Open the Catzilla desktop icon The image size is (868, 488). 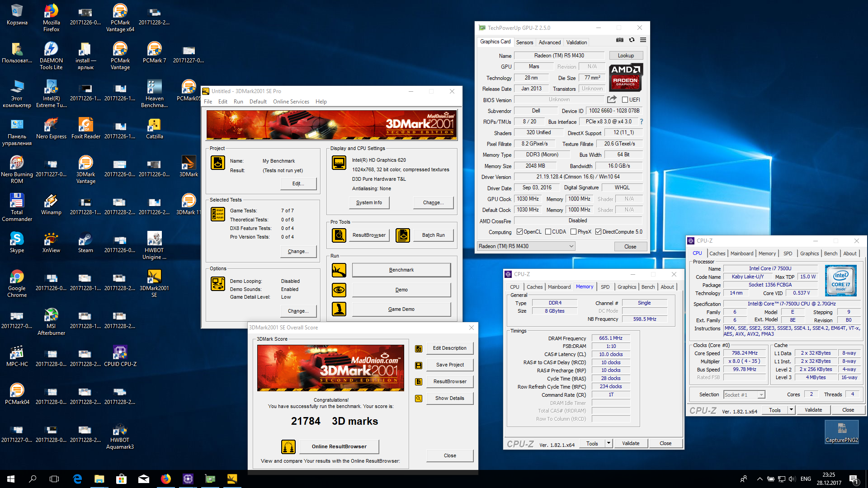coord(154,128)
